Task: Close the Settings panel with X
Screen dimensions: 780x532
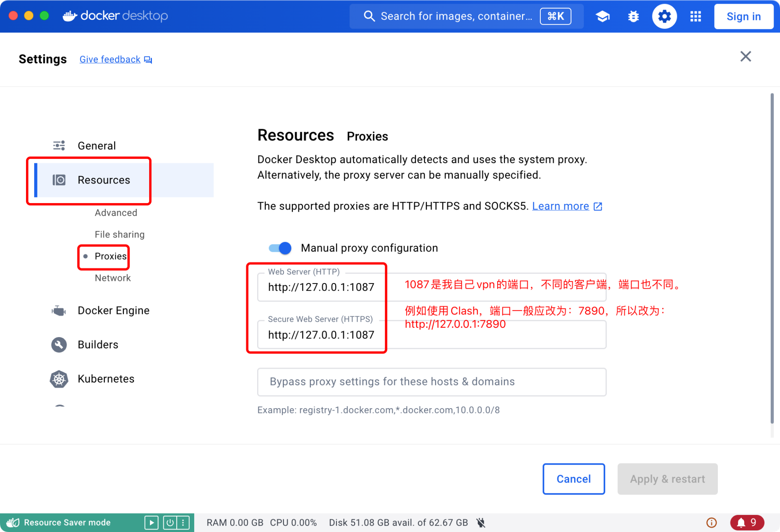Action: [x=745, y=56]
